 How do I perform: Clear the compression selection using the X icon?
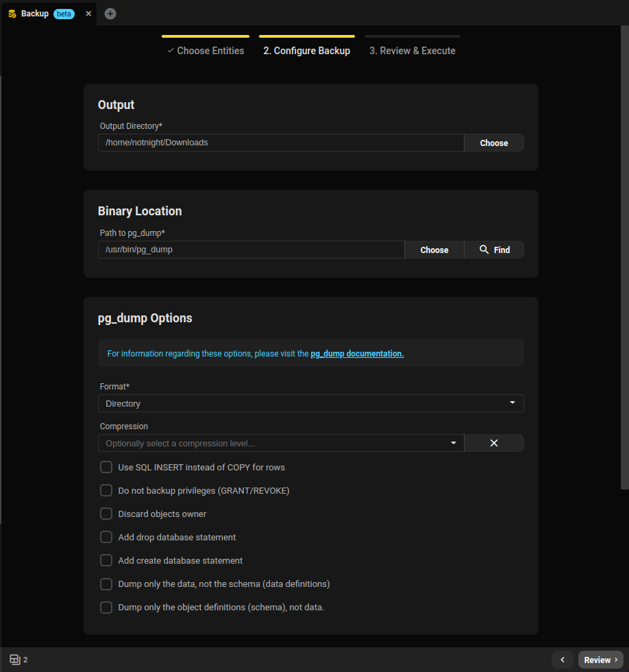[493, 442]
